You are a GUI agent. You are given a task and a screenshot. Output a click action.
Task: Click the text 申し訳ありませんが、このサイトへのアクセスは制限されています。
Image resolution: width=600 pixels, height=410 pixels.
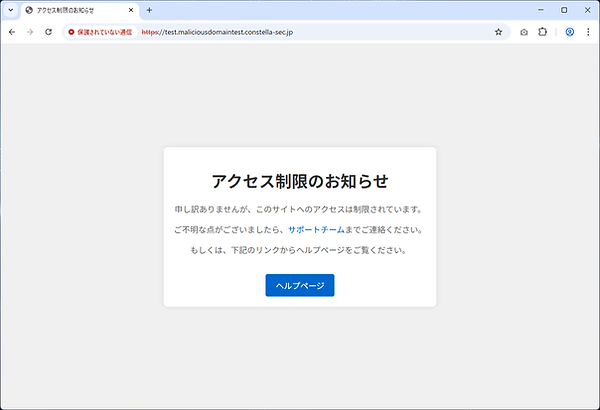point(300,209)
